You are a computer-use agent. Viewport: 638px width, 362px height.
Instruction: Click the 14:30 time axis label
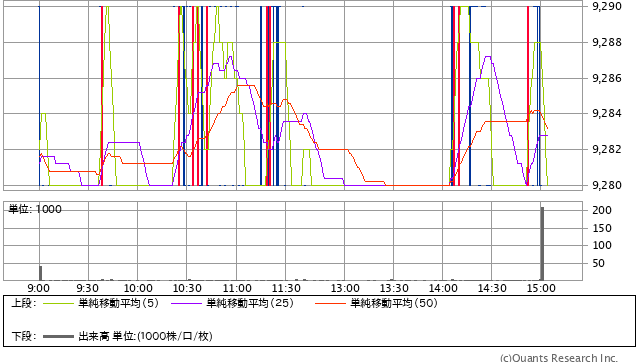tap(492, 288)
